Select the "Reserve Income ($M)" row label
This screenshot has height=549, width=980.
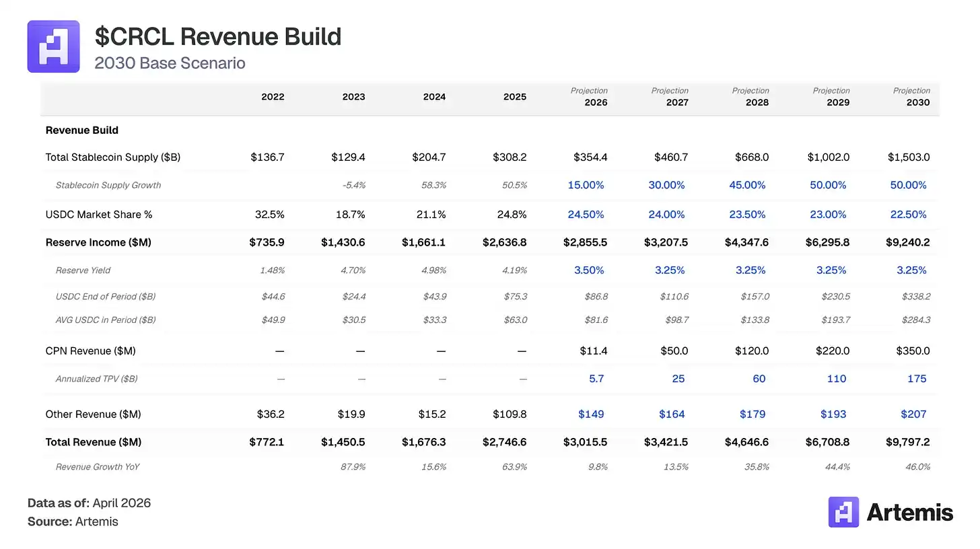tap(98, 242)
